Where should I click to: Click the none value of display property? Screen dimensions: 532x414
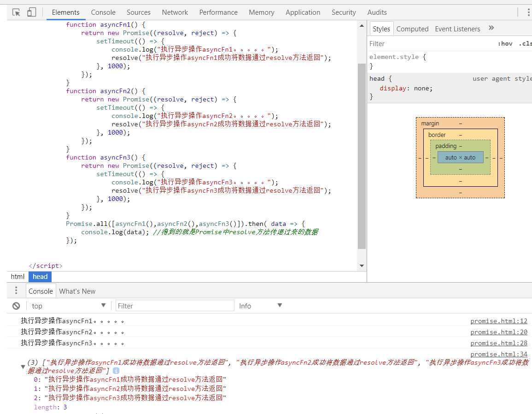[422, 89]
